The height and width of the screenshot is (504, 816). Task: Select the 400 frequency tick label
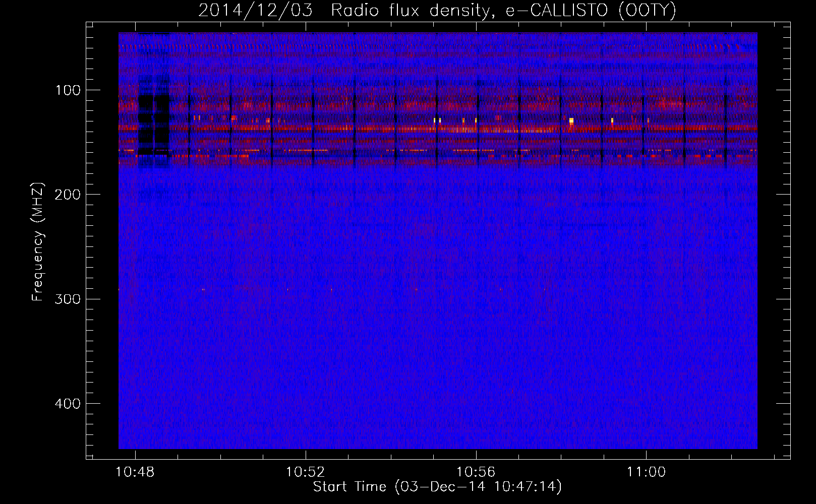tap(68, 404)
